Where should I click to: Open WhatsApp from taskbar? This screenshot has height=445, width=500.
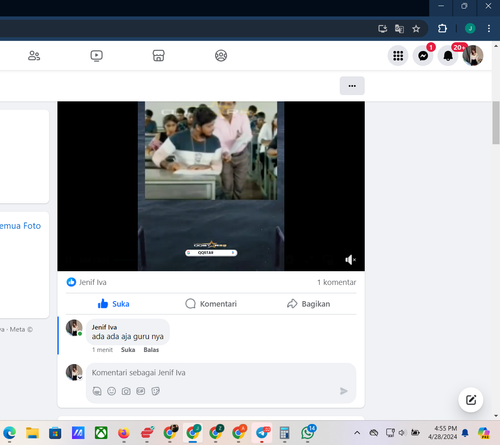307,433
